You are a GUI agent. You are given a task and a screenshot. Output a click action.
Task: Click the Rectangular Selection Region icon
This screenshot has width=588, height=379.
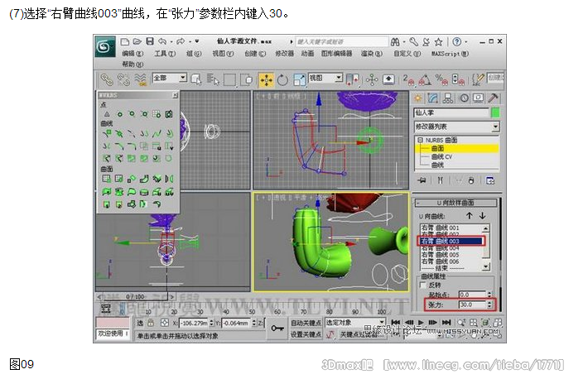pyautogui.click(x=229, y=79)
